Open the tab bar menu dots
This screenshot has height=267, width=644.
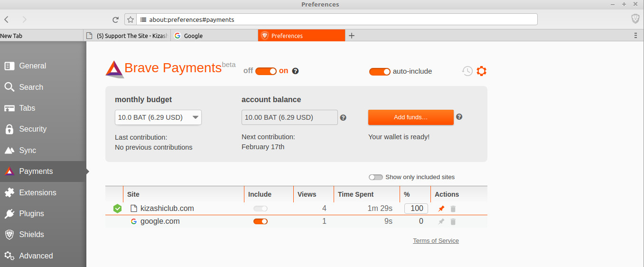tap(635, 36)
